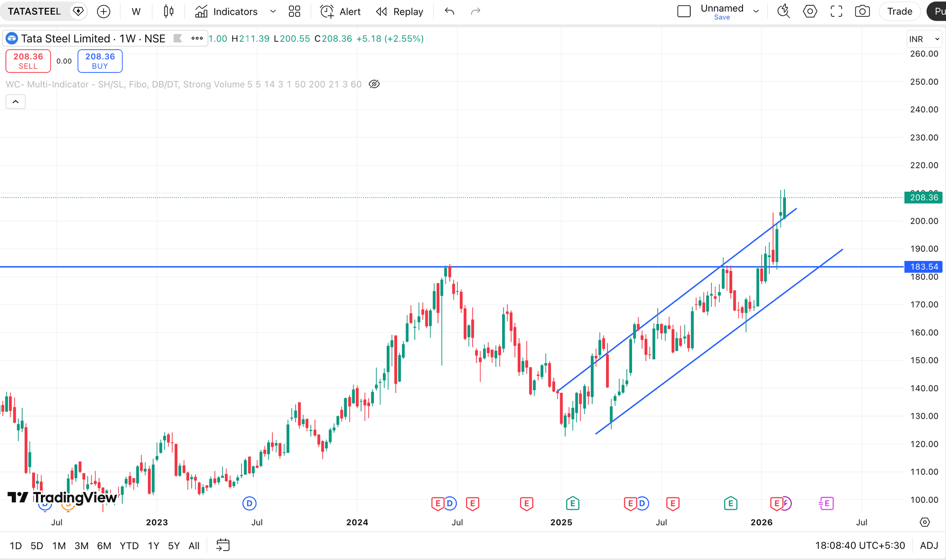Select the 5Y time range
This screenshot has height=560, width=946.
174,546
